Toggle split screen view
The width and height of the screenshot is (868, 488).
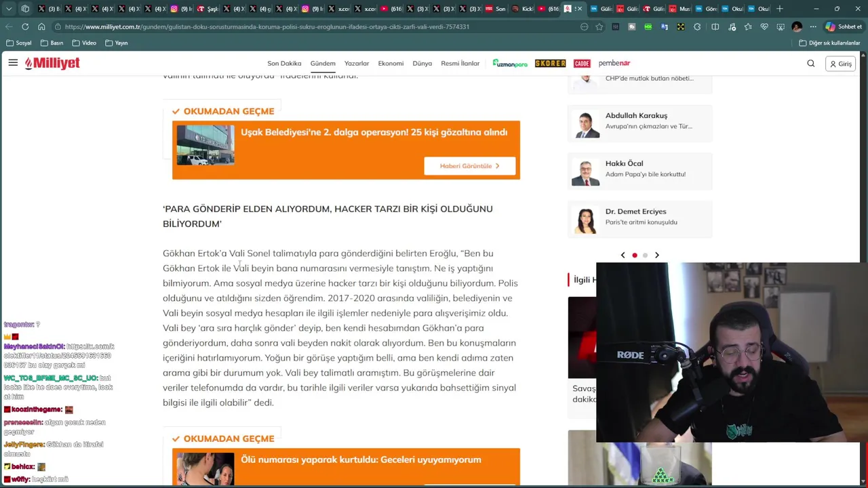[x=715, y=26]
